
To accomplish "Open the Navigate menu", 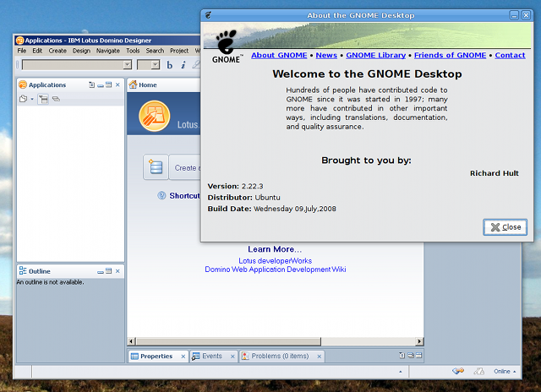I will click(x=108, y=51).
